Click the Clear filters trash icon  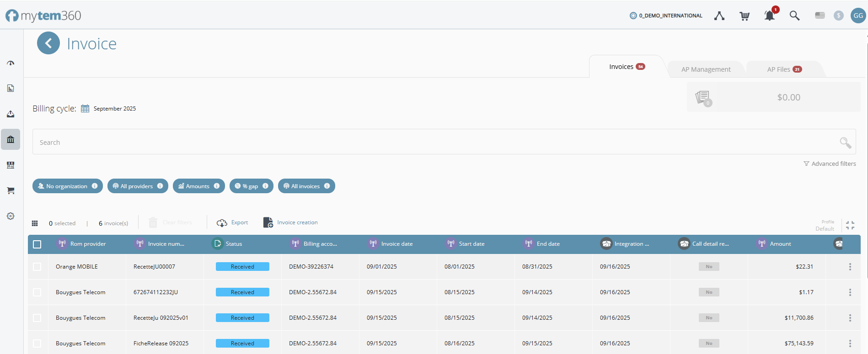[153, 222]
